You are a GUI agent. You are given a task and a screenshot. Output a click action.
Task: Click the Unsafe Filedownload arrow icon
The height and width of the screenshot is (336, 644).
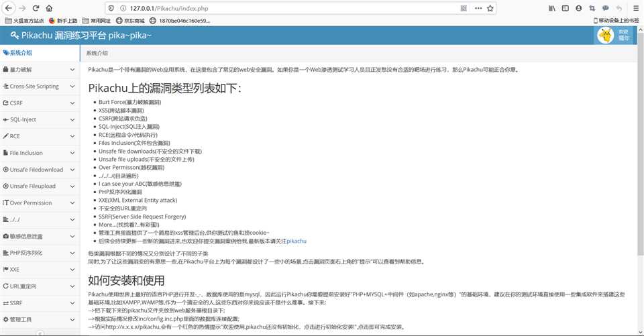(5, 169)
